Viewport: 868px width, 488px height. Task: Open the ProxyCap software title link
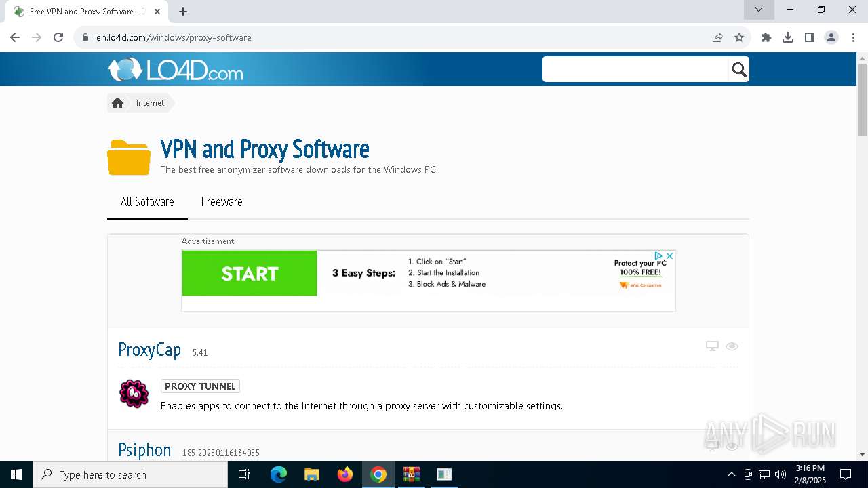[149, 350]
